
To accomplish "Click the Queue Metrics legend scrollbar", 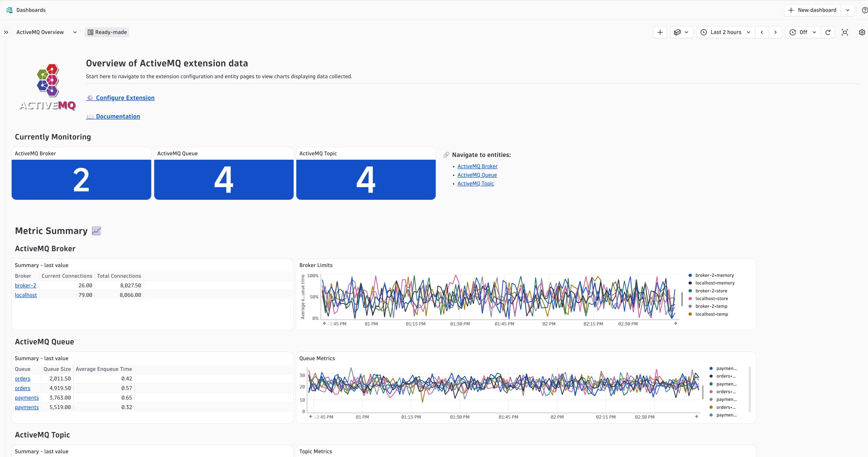I will point(749,390).
